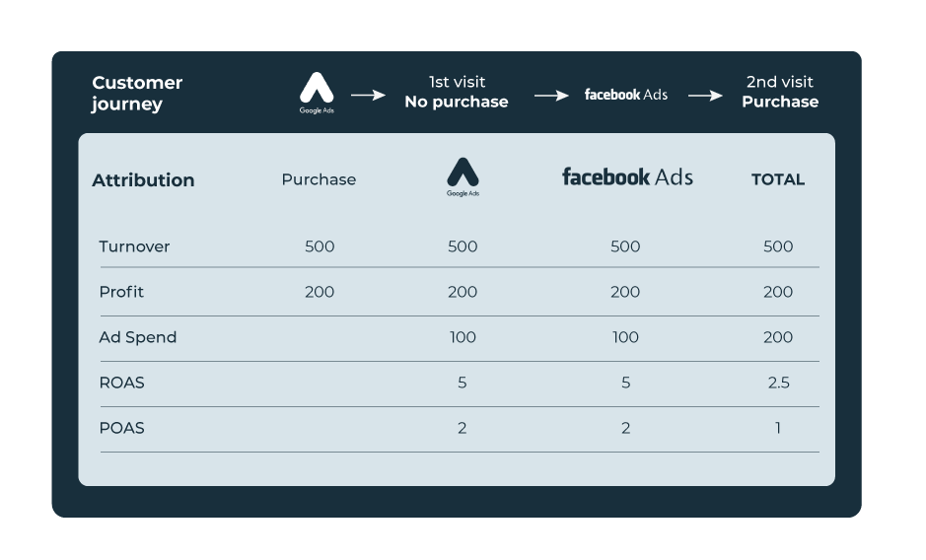926x560 pixels.
Task: Click the Google Ads logo in attribution header
Action: (463, 176)
